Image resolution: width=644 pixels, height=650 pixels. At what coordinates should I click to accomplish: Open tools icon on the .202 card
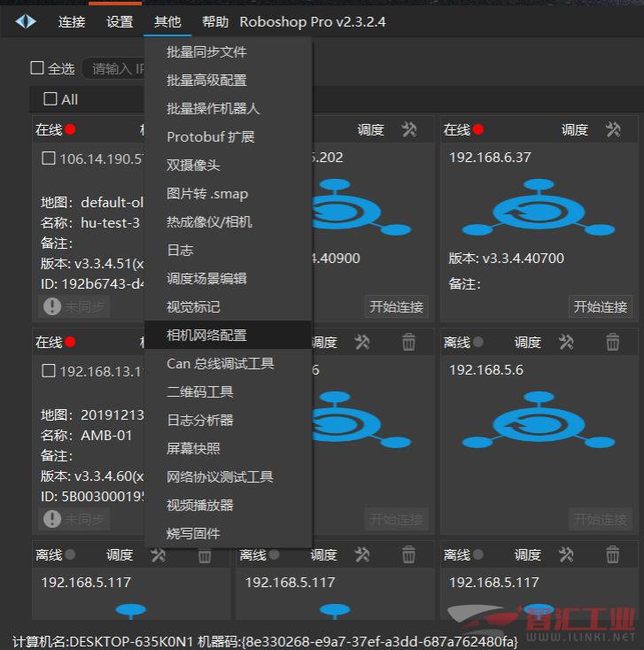pyautogui.click(x=409, y=130)
